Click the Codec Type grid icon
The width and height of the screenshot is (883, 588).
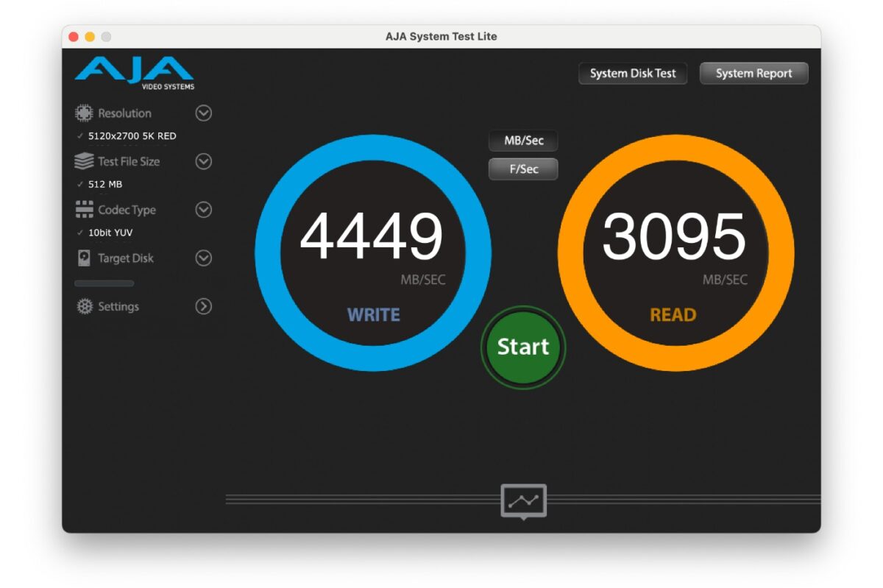[84, 210]
